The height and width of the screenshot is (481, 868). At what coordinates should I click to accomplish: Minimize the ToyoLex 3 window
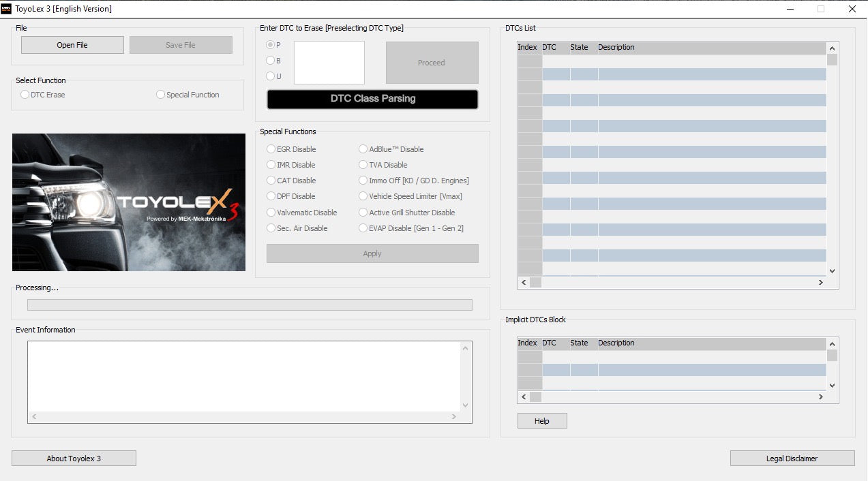[790, 9]
